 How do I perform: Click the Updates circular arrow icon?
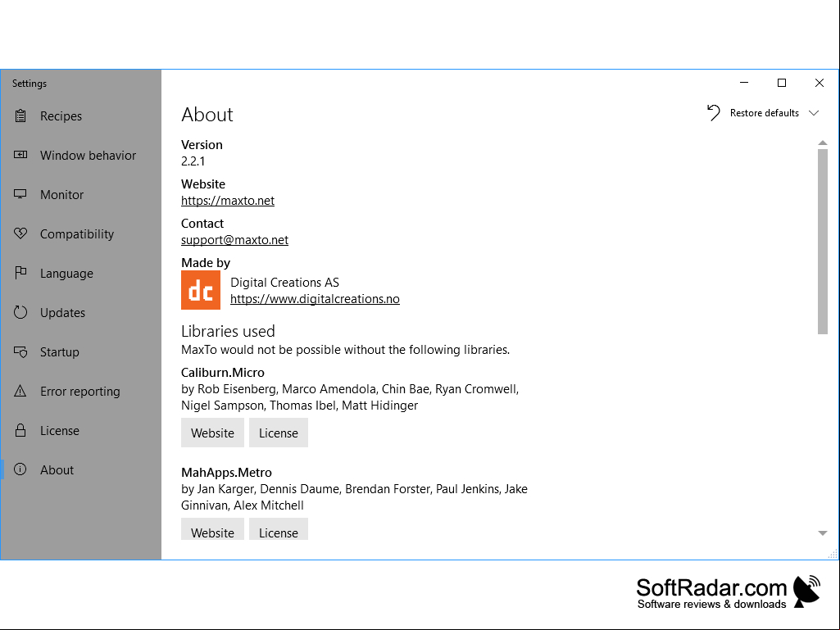pyautogui.click(x=20, y=312)
